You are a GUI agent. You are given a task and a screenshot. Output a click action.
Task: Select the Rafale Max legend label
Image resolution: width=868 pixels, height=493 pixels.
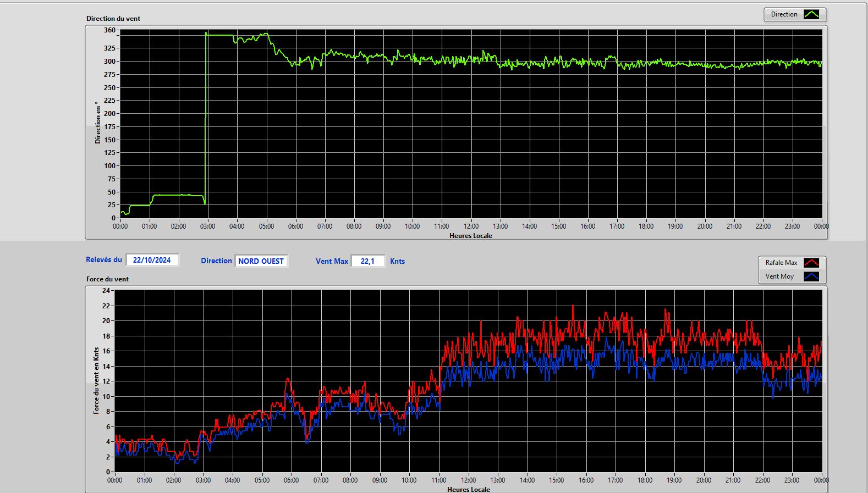coord(781,263)
